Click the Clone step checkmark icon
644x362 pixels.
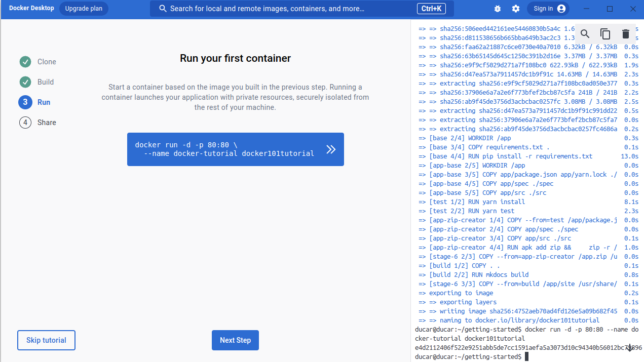(25, 62)
